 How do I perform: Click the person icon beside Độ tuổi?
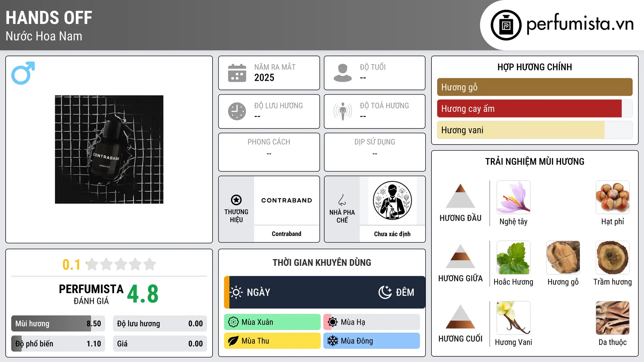click(343, 73)
